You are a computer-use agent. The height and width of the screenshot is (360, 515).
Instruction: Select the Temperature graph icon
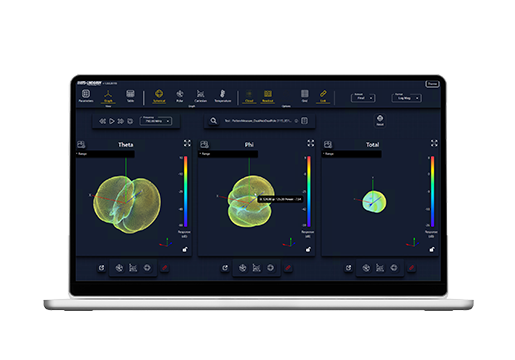click(x=223, y=96)
